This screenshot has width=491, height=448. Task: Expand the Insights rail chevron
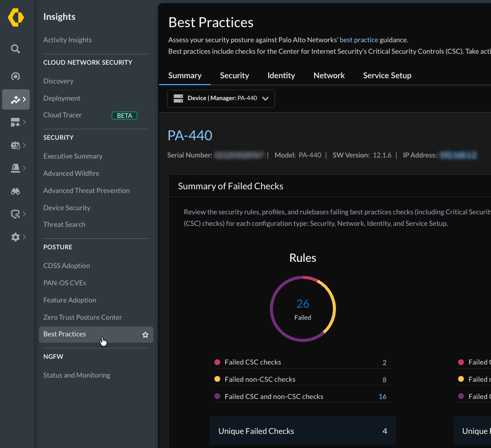point(25,99)
